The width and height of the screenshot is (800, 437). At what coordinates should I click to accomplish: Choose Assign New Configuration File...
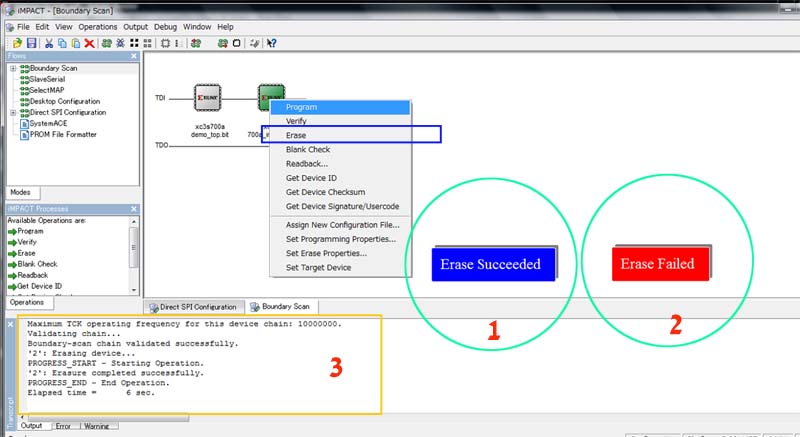pyautogui.click(x=340, y=225)
